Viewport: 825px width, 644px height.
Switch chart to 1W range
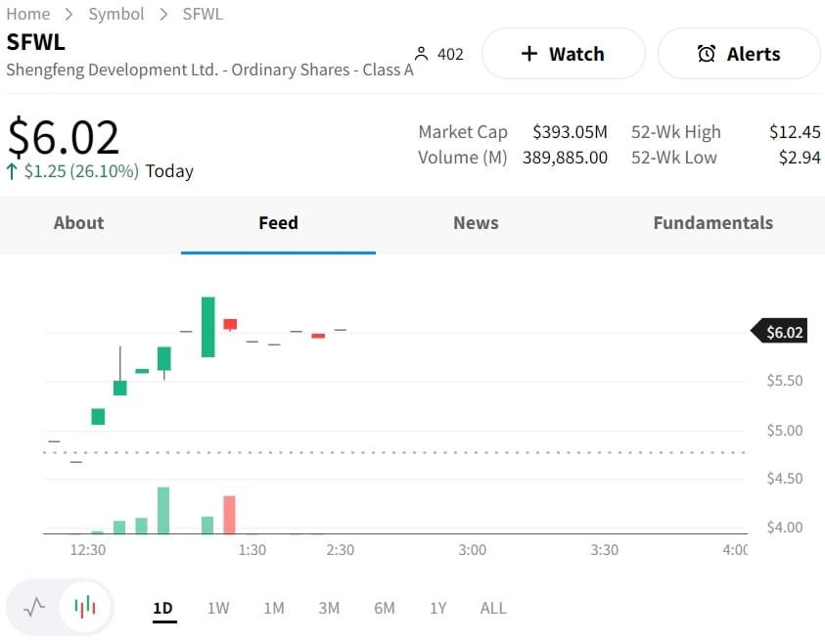coord(218,608)
